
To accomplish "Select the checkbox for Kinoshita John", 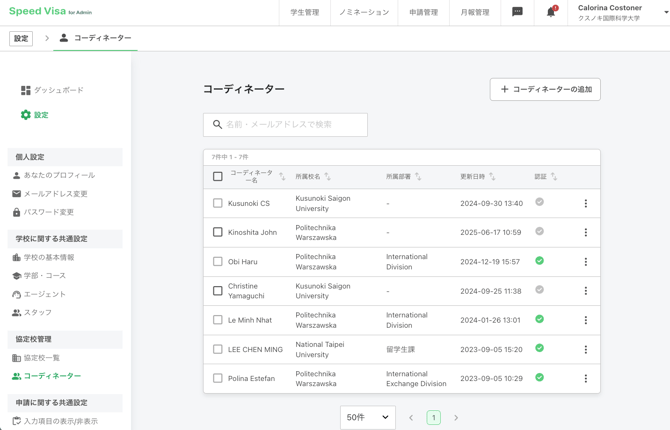I will coord(218,232).
